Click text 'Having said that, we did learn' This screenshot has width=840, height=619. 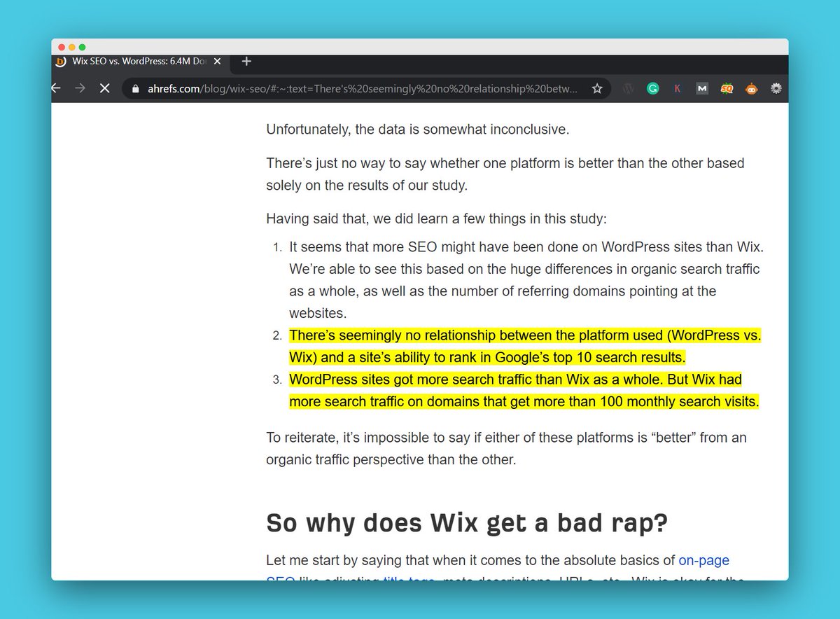pyautogui.click(x=436, y=218)
